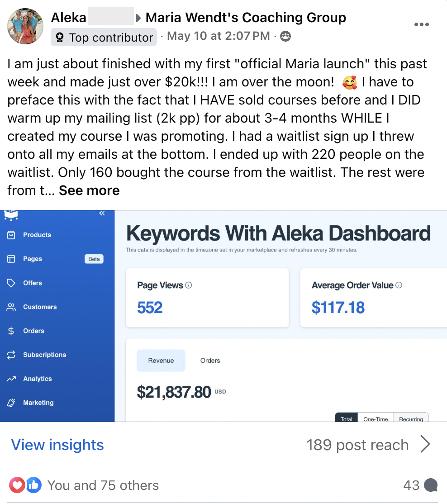The image size is (447, 504).
Task: Open Maria Wendt's Coaching Group link
Action: tap(246, 18)
